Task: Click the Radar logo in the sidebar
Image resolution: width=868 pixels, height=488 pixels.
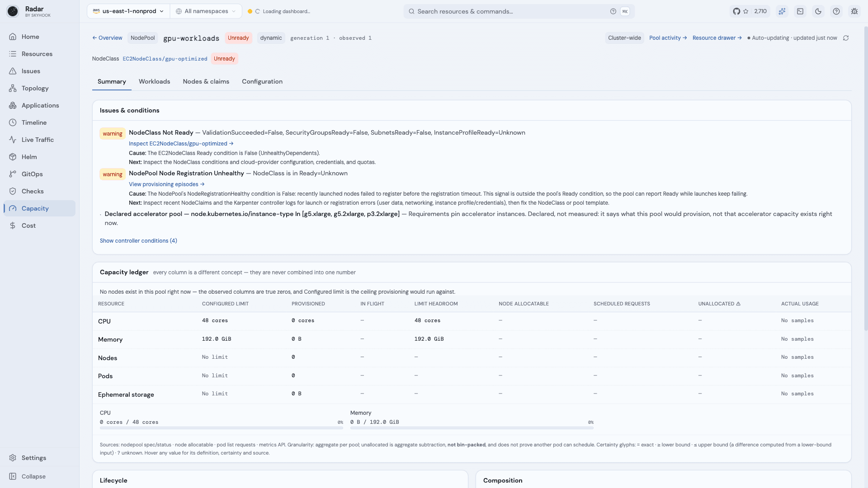Action: click(13, 11)
